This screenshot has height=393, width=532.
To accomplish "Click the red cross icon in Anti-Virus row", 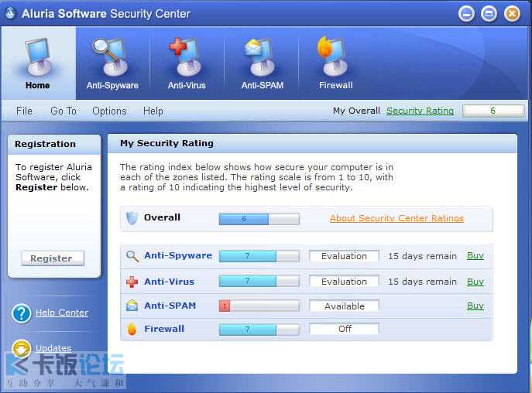I will coord(132,282).
